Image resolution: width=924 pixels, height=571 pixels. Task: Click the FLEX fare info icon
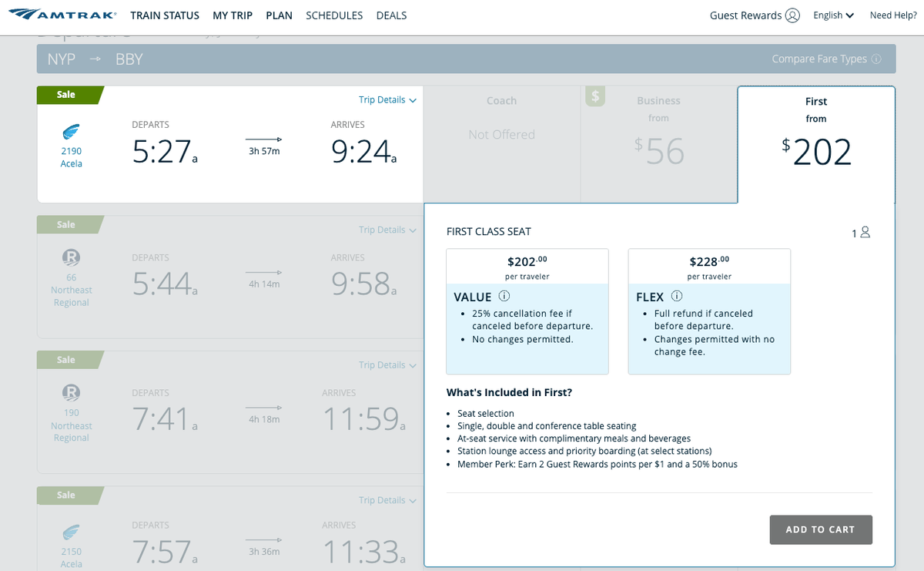click(676, 295)
